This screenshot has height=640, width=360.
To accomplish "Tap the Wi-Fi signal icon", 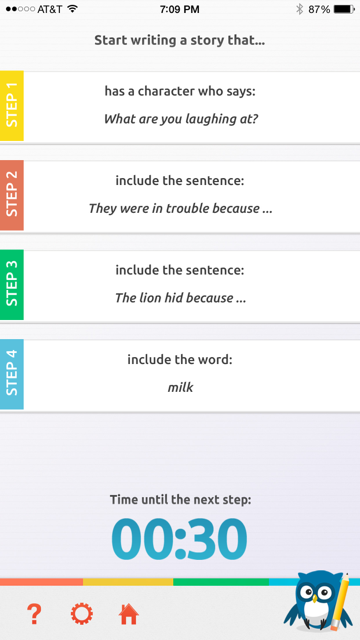I will click(73, 9).
